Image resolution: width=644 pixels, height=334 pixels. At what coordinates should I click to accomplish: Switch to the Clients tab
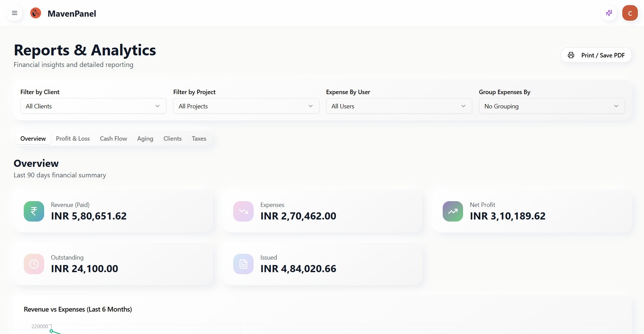point(172,139)
